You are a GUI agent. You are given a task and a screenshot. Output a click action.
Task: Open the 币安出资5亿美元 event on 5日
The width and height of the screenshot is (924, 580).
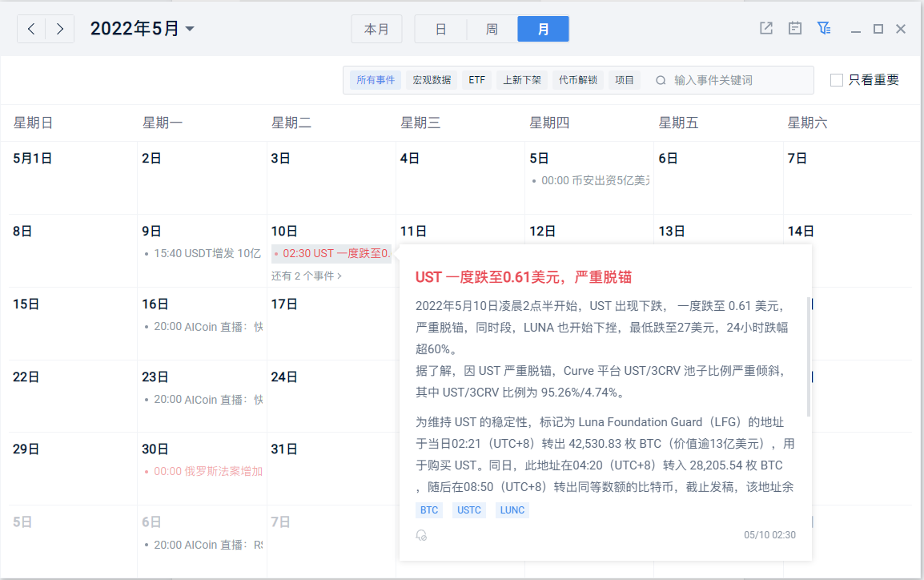(x=590, y=181)
